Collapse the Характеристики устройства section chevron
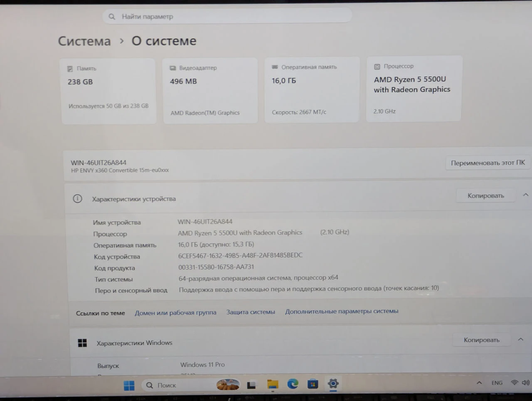 pyautogui.click(x=525, y=195)
